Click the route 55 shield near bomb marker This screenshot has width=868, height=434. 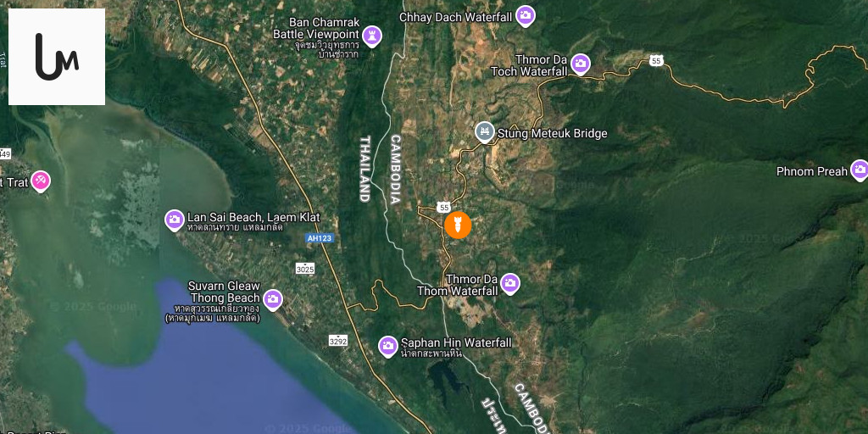pos(442,207)
